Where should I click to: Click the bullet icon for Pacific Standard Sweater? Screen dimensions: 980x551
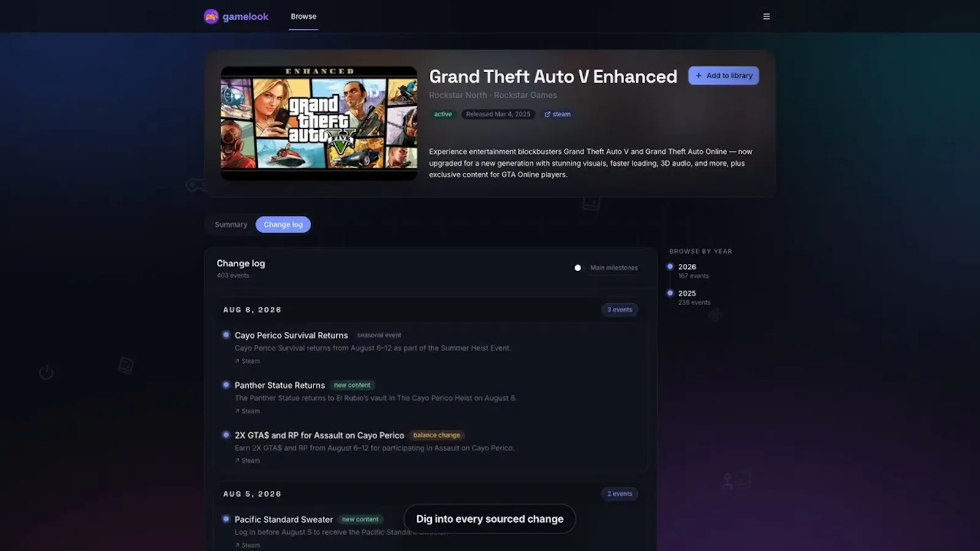(226, 519)
